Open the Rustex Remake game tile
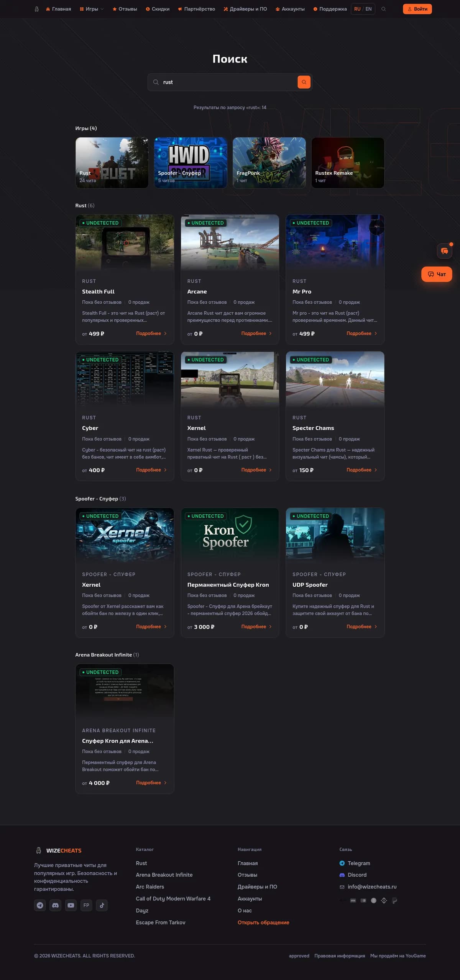The width and height of the screenshot is (460, 980). [x=348, y=163]
